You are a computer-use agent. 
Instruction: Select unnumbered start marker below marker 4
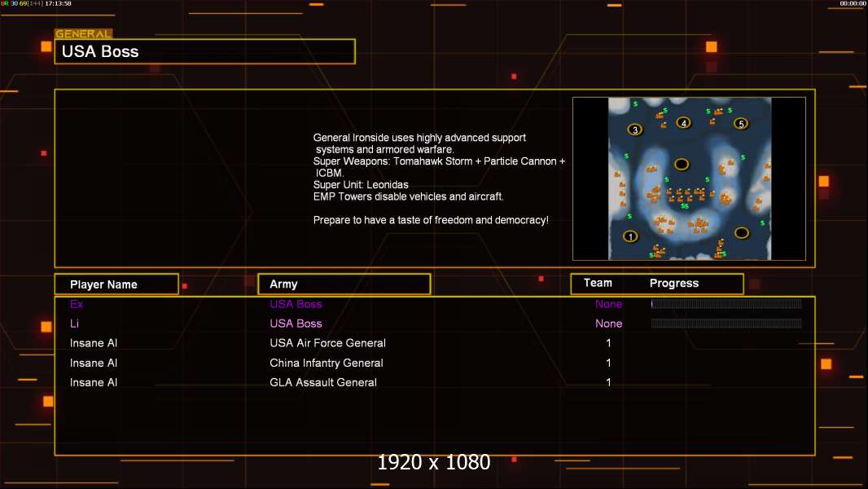tap(682, 164)
